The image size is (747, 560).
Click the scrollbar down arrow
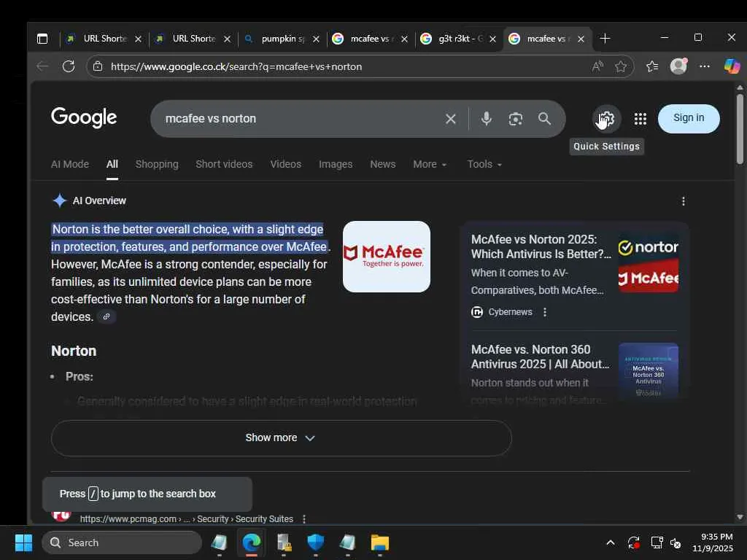click(x=740, y=517)
